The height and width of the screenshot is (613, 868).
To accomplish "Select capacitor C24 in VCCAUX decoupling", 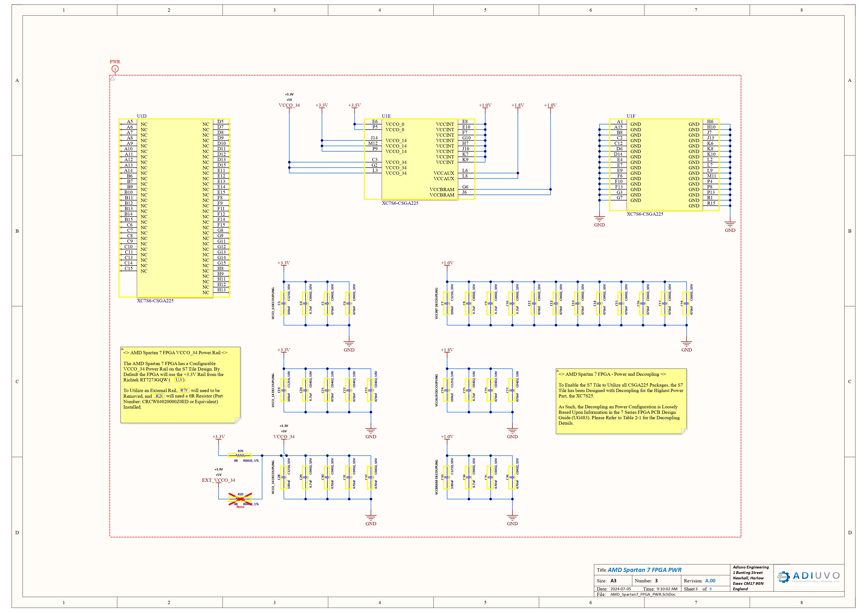I will (446, 390).
